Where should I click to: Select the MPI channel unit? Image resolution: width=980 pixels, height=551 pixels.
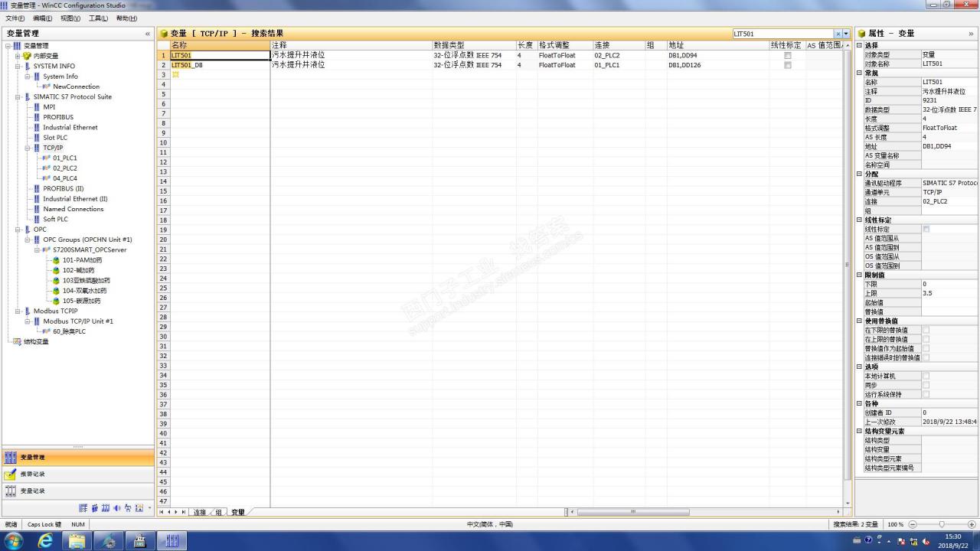49,107
